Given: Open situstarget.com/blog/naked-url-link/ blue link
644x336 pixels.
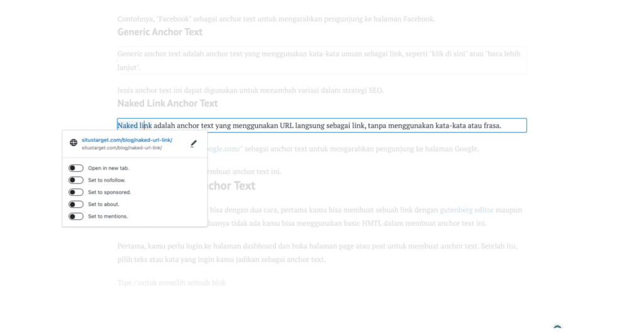Looking at the screenshot, I should click(127, 140).
